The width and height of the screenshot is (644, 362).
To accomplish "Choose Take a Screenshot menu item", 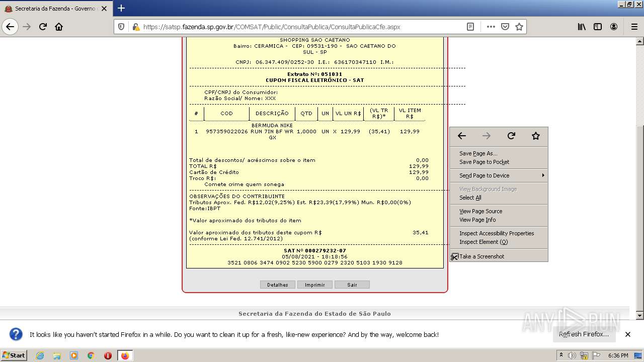I will (499, 256).
